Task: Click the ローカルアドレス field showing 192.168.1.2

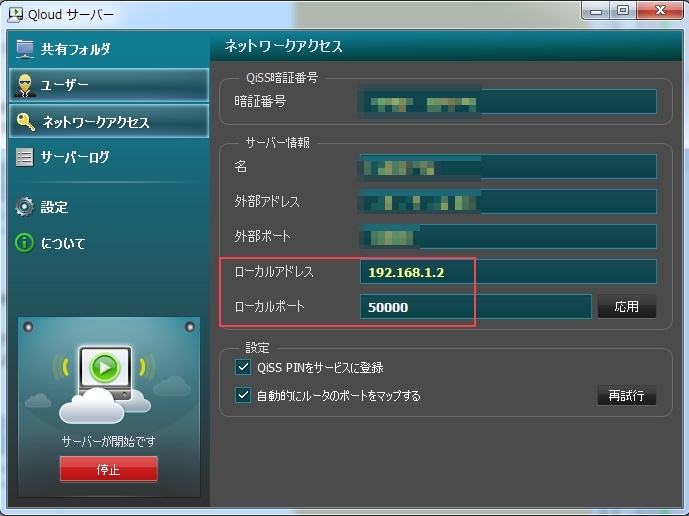Action: click(508, 272)
